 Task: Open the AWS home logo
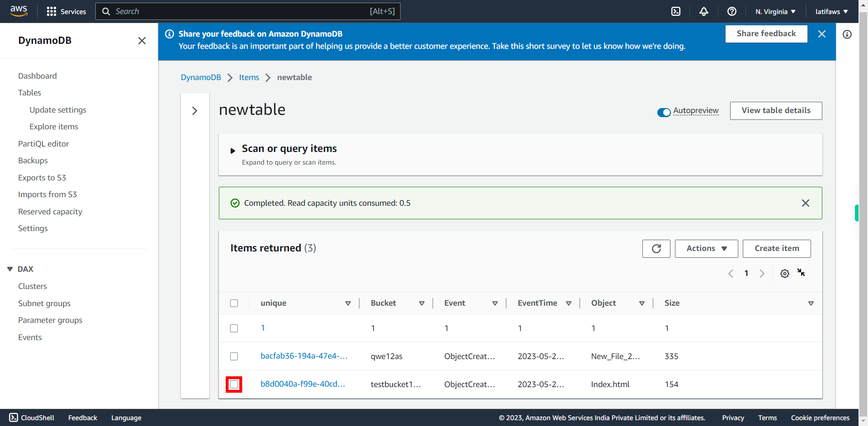tap(19, 11)
